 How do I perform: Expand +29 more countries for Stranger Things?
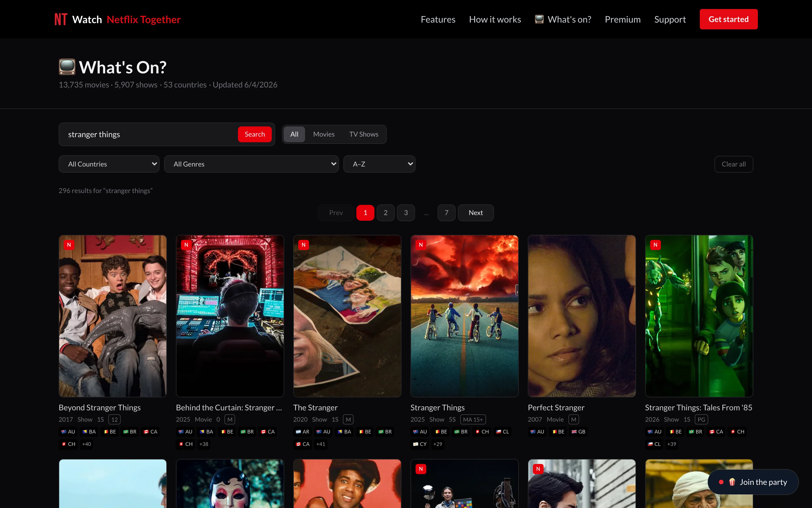click(x=438, y=444)
